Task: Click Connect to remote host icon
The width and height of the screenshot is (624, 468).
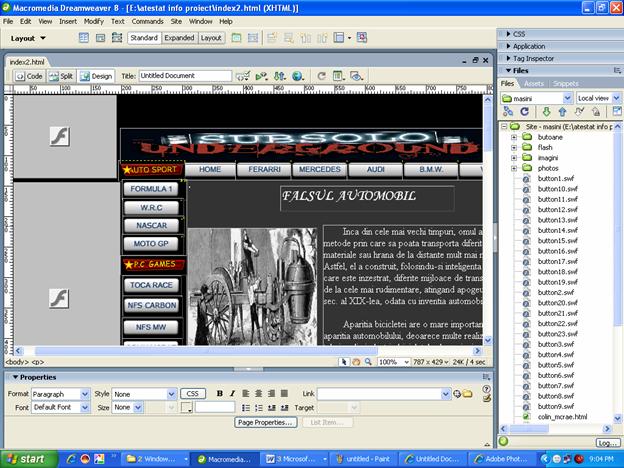Action: click(508, 112)
